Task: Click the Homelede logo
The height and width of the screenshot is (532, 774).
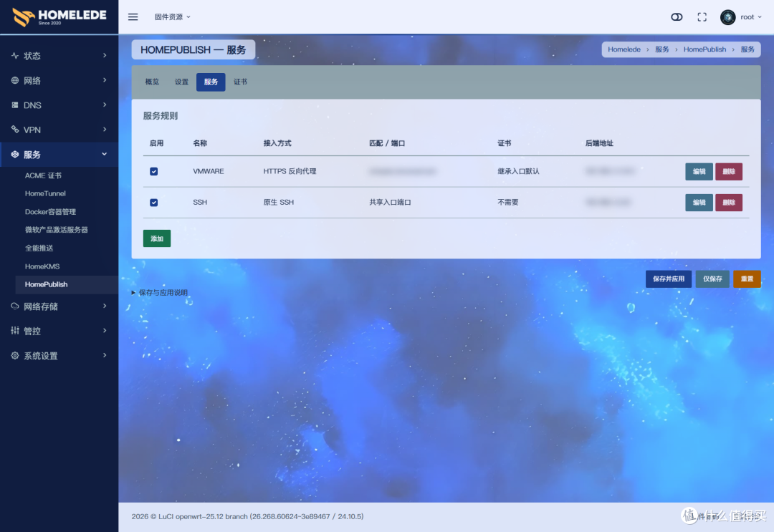Action: click(x=59, y=16)
